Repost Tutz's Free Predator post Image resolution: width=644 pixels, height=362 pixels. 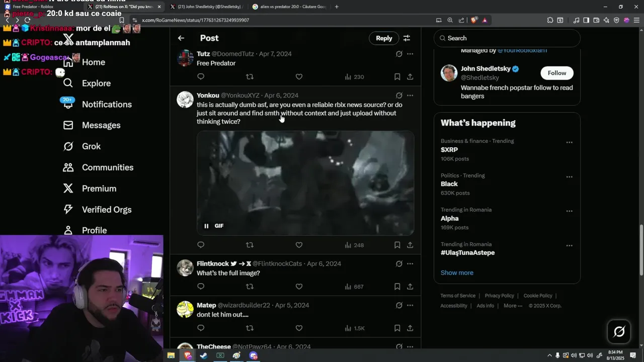(250, 76)
